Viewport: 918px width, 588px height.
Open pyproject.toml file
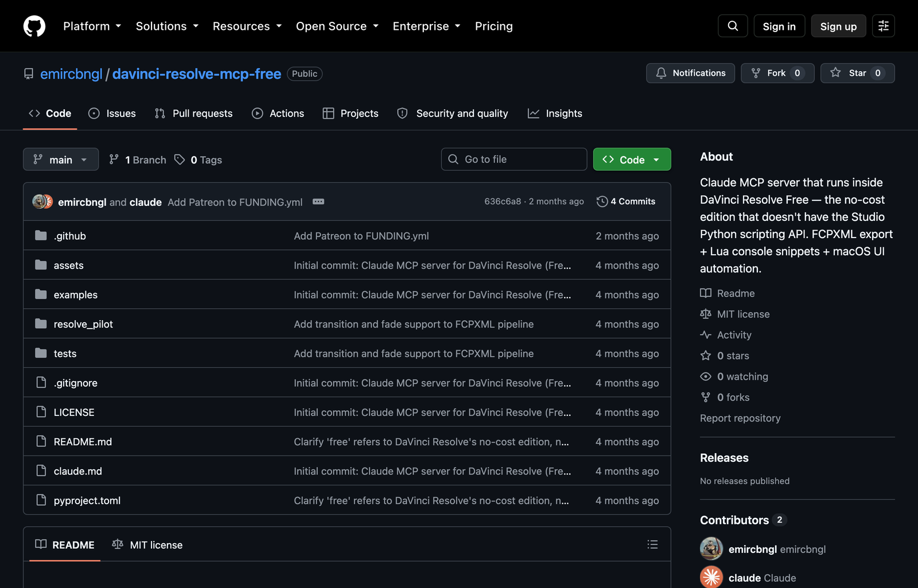click(87, 500)
